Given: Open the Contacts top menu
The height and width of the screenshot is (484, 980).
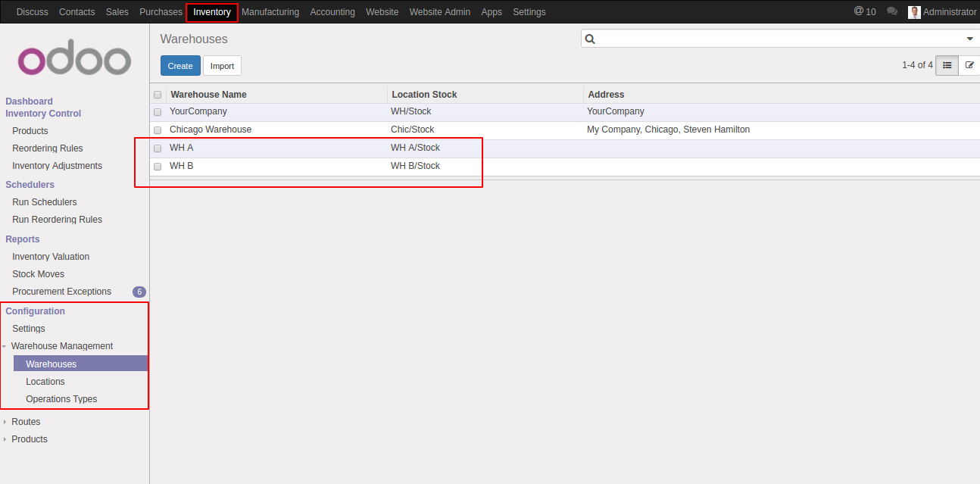Looking at the screenshot, I should point(77,12).
